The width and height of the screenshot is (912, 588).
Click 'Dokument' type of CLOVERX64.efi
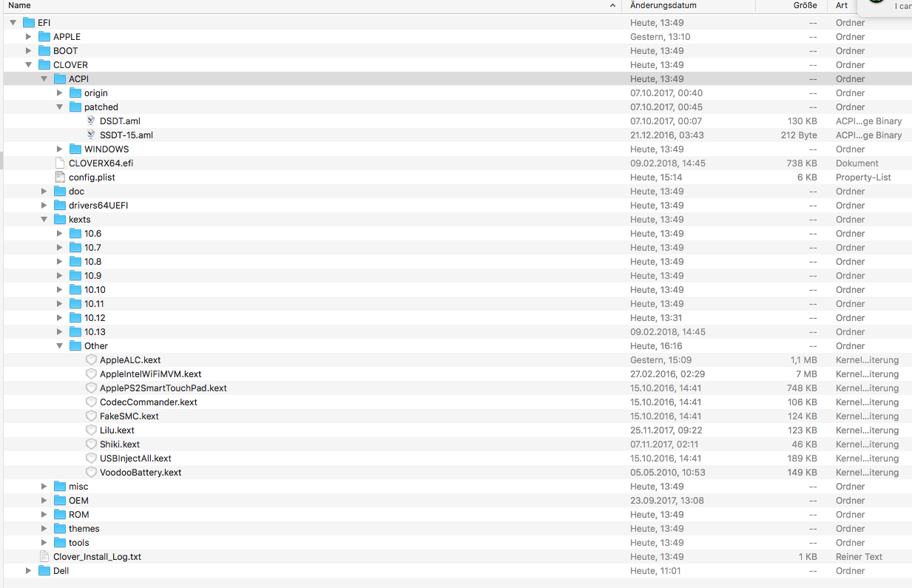(x=857, y=163)
